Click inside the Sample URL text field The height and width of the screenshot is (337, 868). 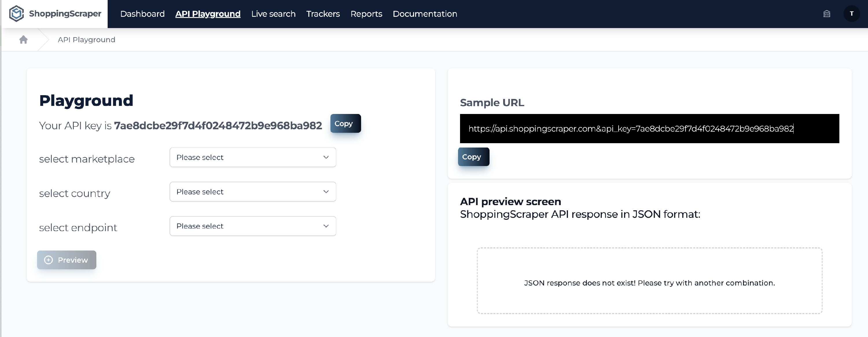coord(649,129)
